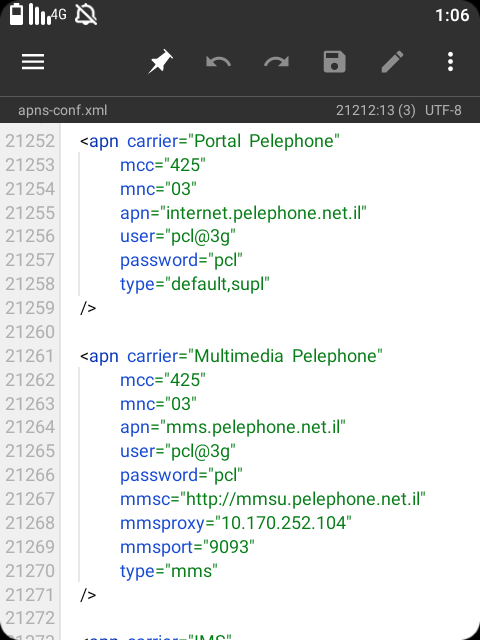The height and width of the screenshot is (640, 480).
Task: Tap the 1:06 clock
Action: pyautogui.click(x=452, y=16)
